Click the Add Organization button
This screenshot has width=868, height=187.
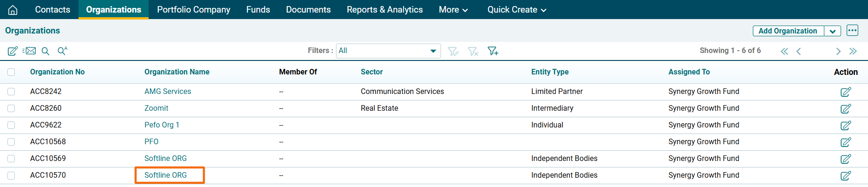[x=788, y=31]
